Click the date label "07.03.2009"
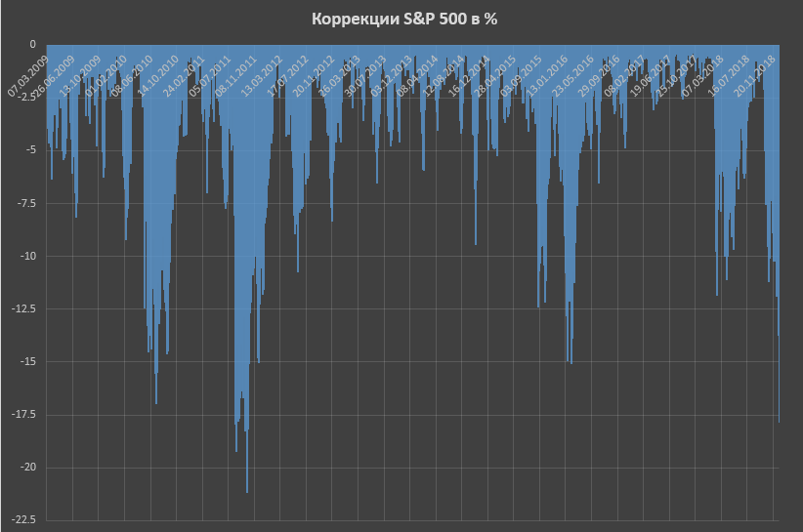The height and width of the screenshot is (532, 803). click(27, 76)
